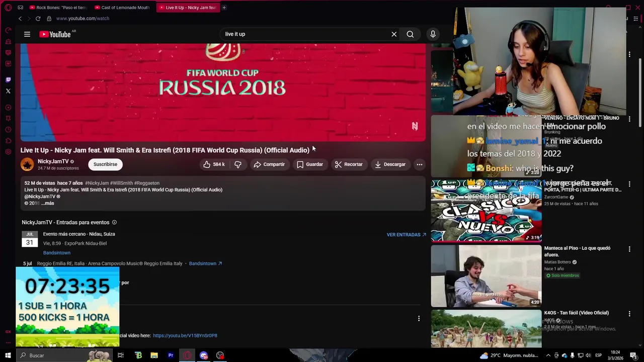644x362 pixels.
Task: Open the clock showing 18:24
Action: [616, 355]
